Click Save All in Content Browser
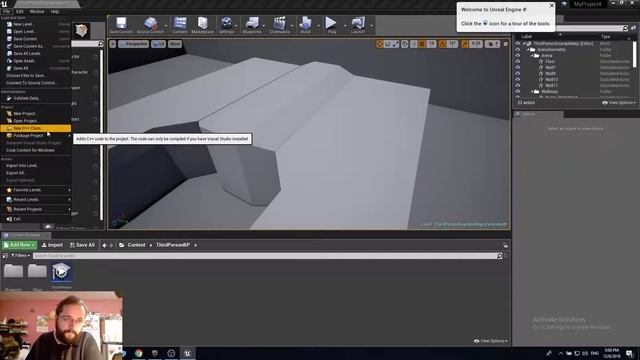This screenshot has height=360, width=640. [82, 245]
